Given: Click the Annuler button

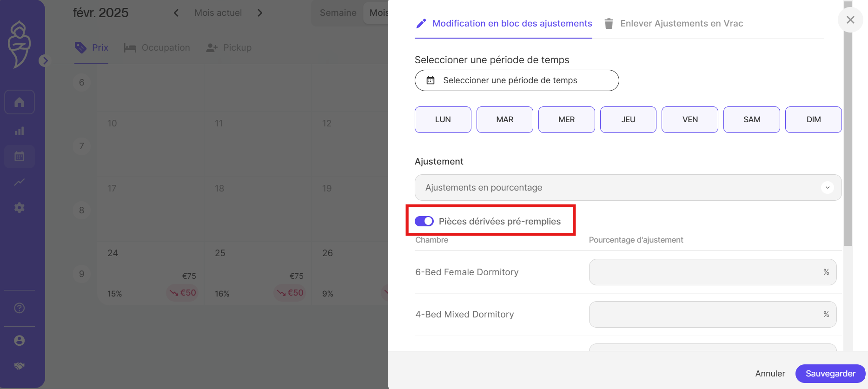Looking at the screenshot, I should (x=770, y=374).
